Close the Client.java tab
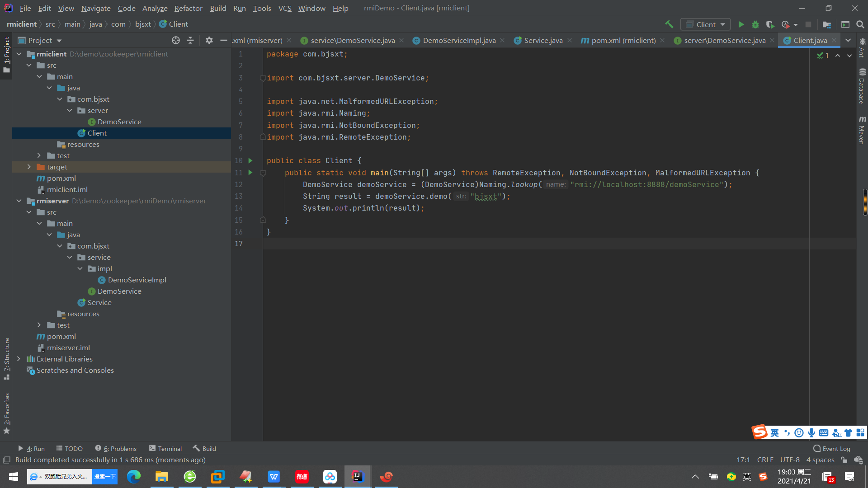 835,40
